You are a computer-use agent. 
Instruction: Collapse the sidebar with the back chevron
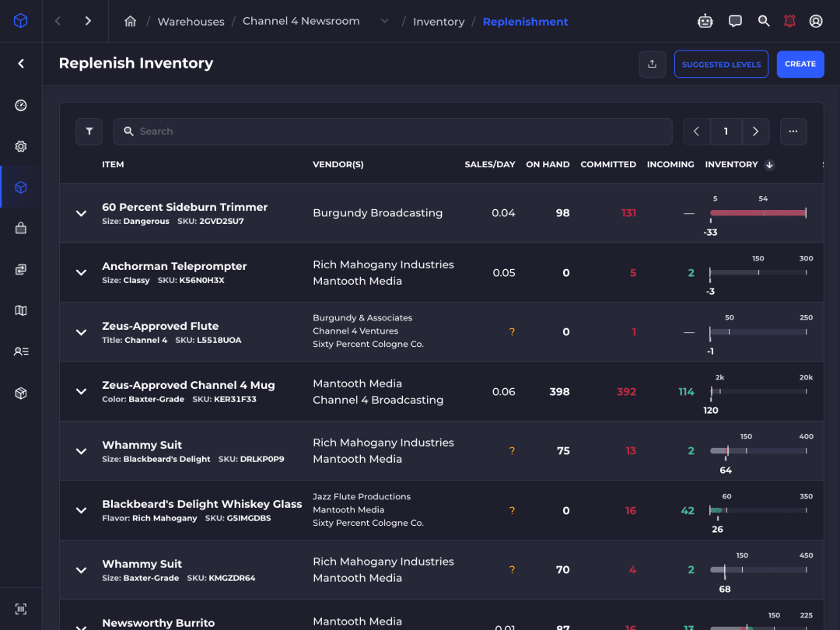click(21, 64)
